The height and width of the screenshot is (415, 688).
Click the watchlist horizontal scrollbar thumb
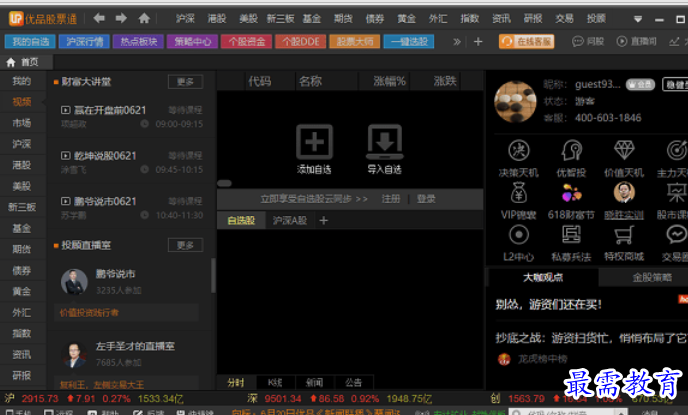tap(224, 183)
